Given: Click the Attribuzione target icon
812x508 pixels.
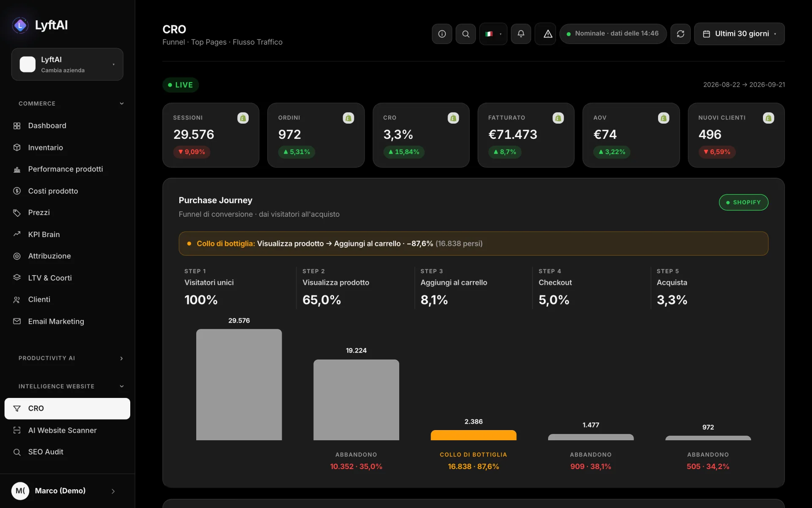Looking at the screenshot, I should pos(17,256).
